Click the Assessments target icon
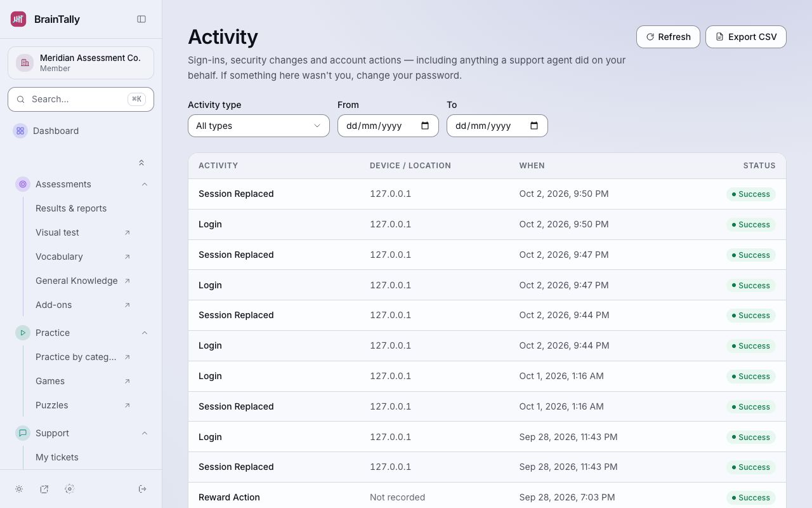The image size is (812, 508). pyautogui.click(x=23, y=184)
